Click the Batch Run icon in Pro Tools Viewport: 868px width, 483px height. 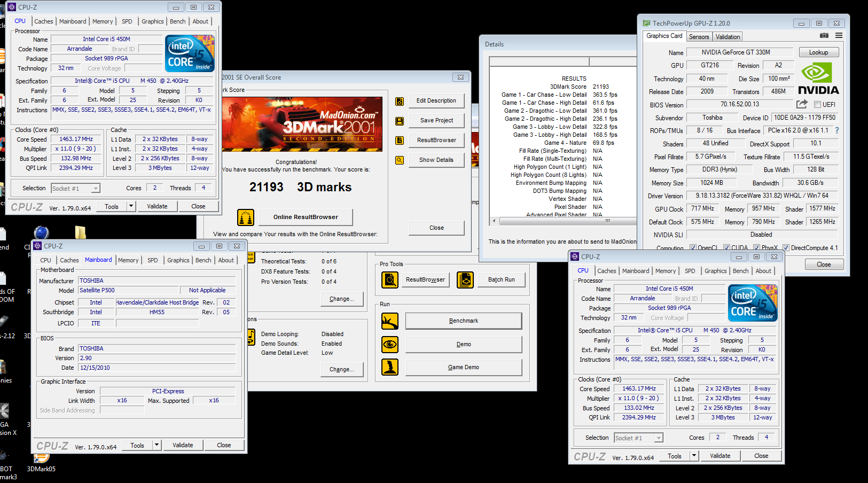pyautogui.click(x=465, y=279)
